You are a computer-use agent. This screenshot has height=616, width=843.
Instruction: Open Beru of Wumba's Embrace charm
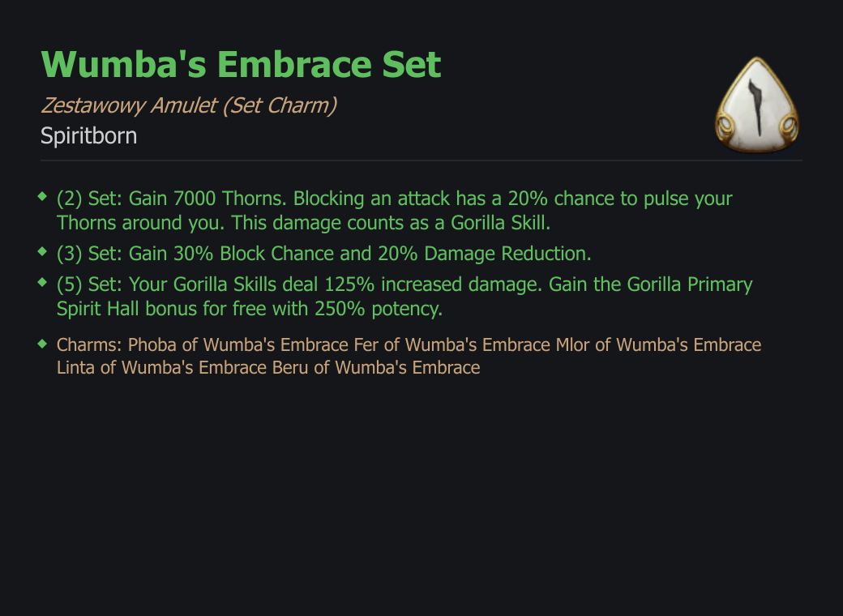376,368
